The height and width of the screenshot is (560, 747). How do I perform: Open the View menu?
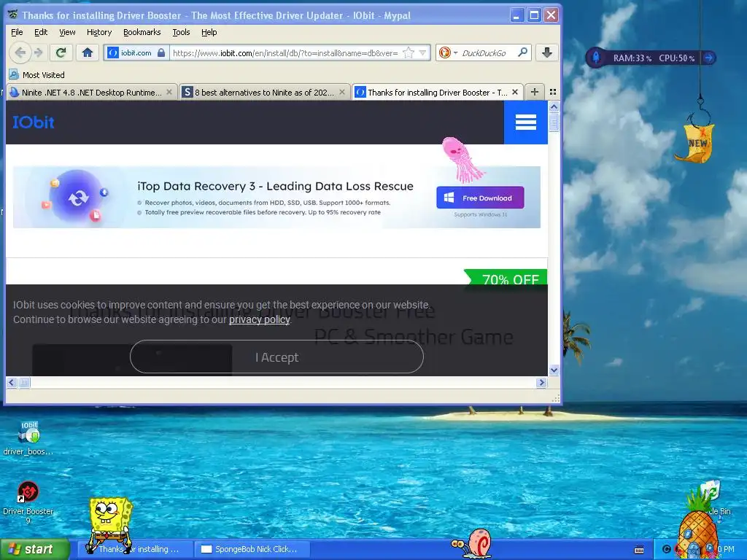(67, 32)
